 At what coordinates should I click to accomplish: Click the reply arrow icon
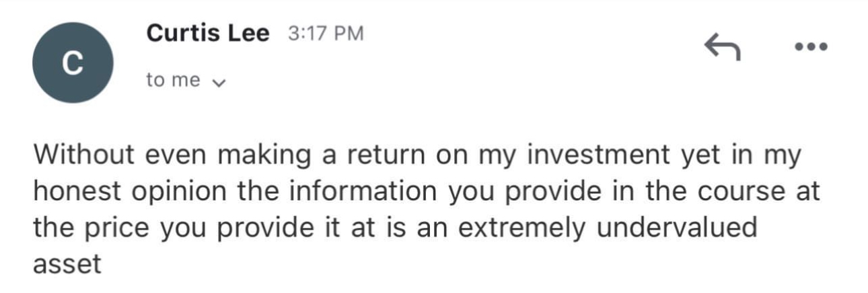[723, 48]
